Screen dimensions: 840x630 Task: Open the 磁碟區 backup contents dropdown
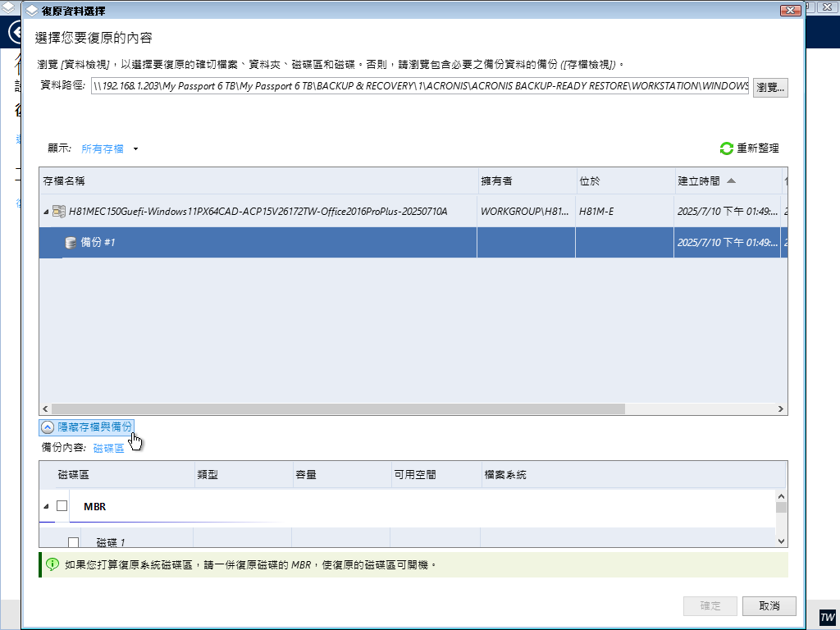108,448
